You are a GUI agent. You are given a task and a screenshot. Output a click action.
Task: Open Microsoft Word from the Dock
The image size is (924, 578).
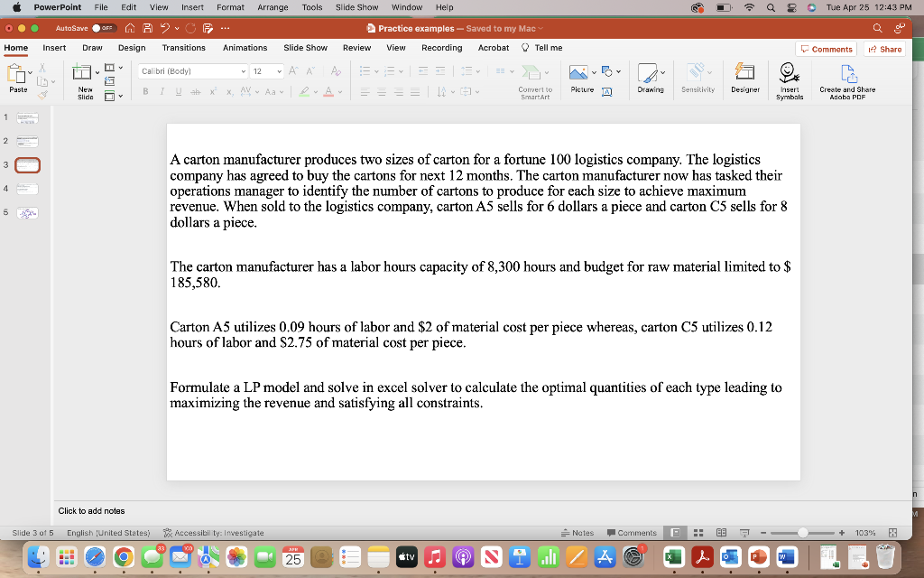(x=786, y=556)
